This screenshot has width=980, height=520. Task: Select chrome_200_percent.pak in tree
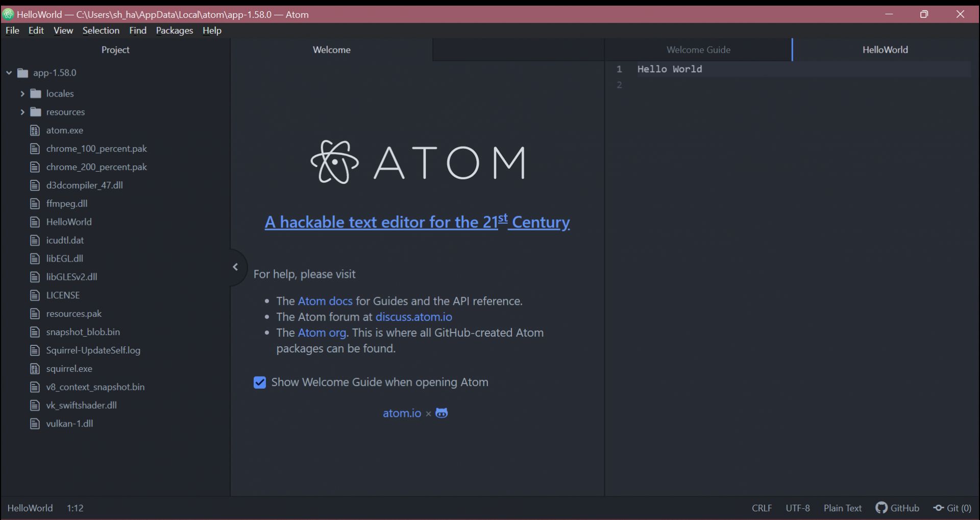96,167
